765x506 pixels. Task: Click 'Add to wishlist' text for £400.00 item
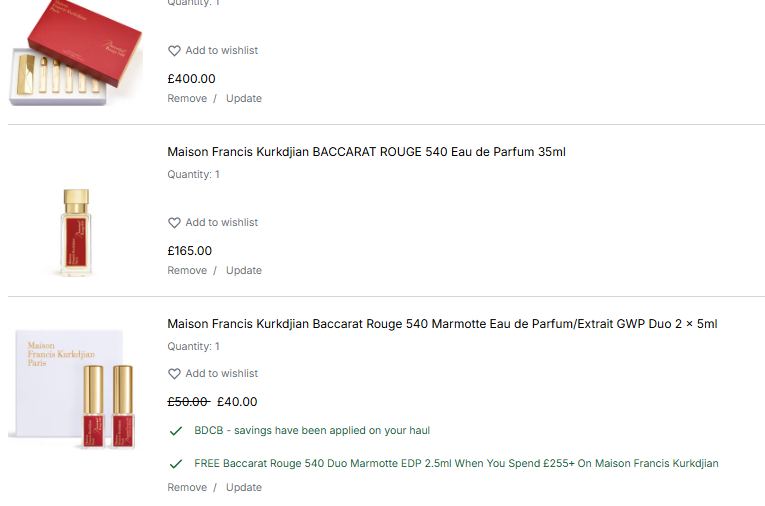point(222,51)
